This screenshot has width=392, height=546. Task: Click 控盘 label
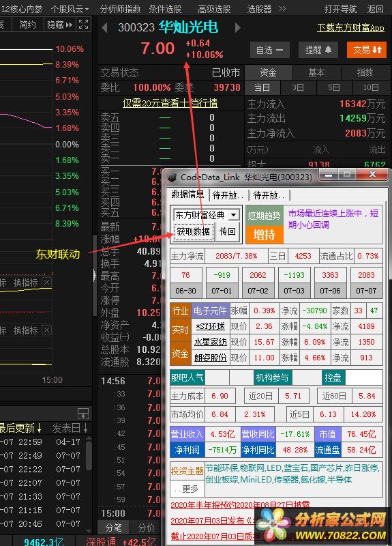tap(333, 377)
